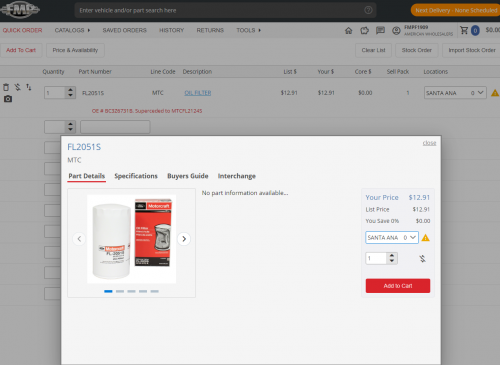Open the SANTA ANA location dropdown in popup
Screen dimensions: 500x365
click(392, 238)
